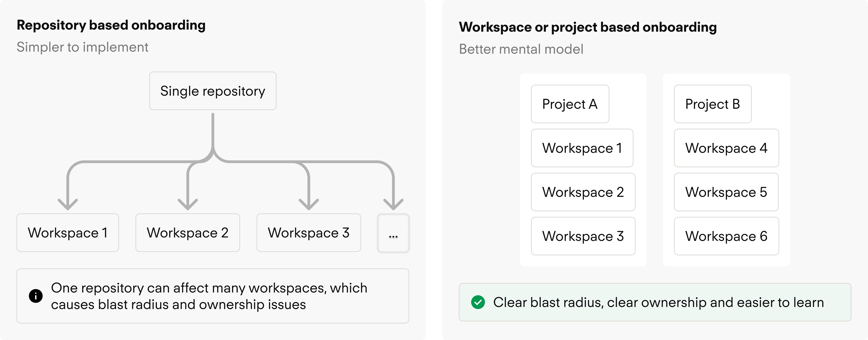This screenshot has width=868, height=340.
Task: Click the Workspace or project based onboarding heading
Action: pos(588,27)
